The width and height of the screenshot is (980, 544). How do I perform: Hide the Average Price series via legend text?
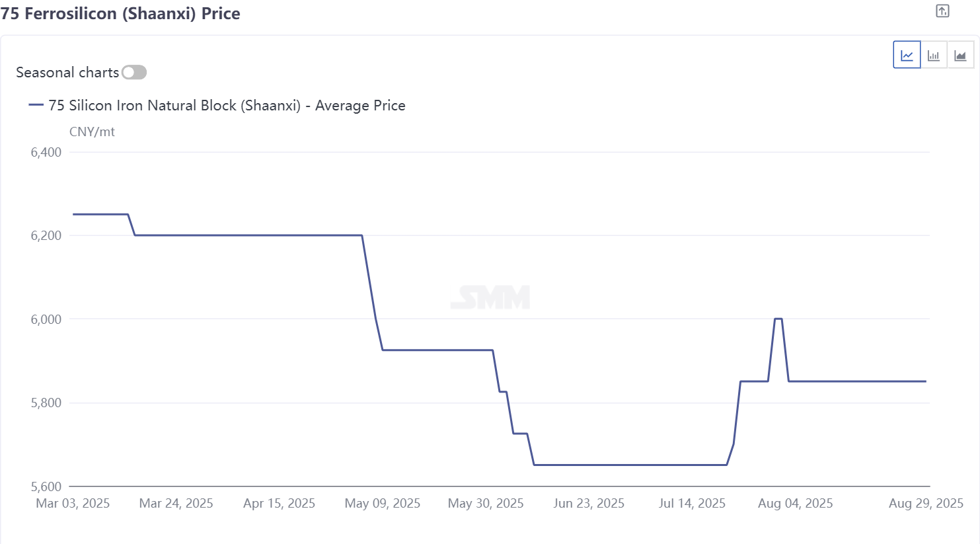[227, 105]
